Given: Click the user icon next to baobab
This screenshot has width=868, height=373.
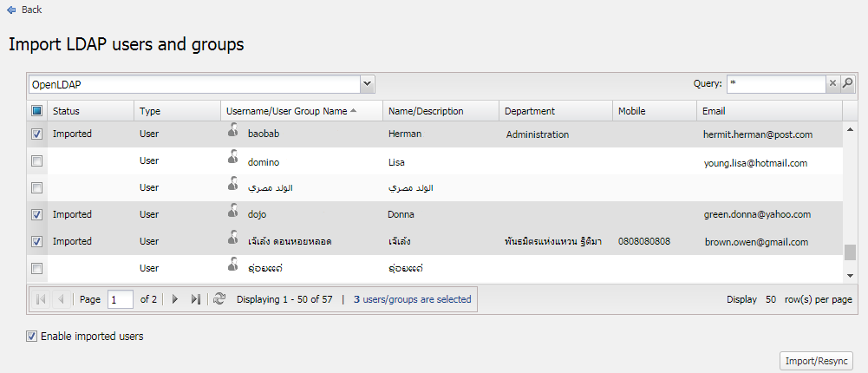Looking at the screenshot, I should [x=232, y=132].
